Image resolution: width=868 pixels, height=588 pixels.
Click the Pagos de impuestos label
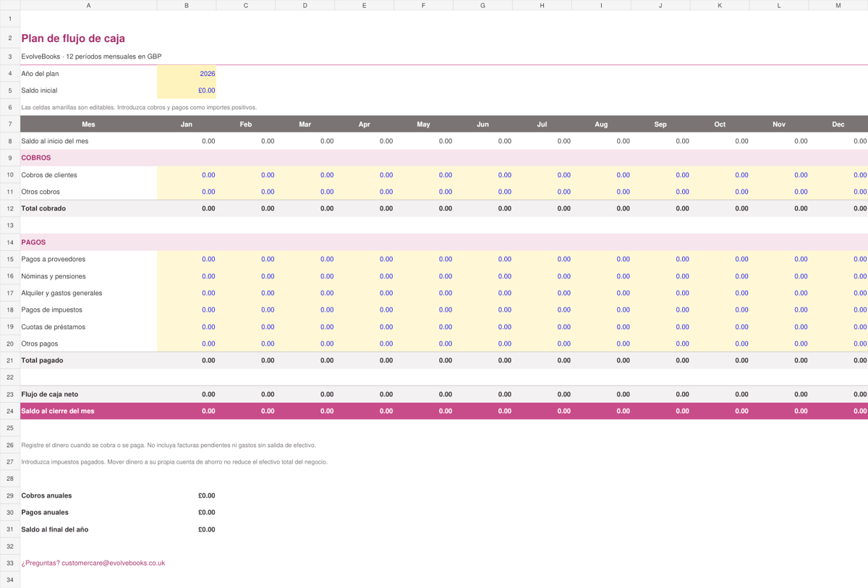(51, 310)
